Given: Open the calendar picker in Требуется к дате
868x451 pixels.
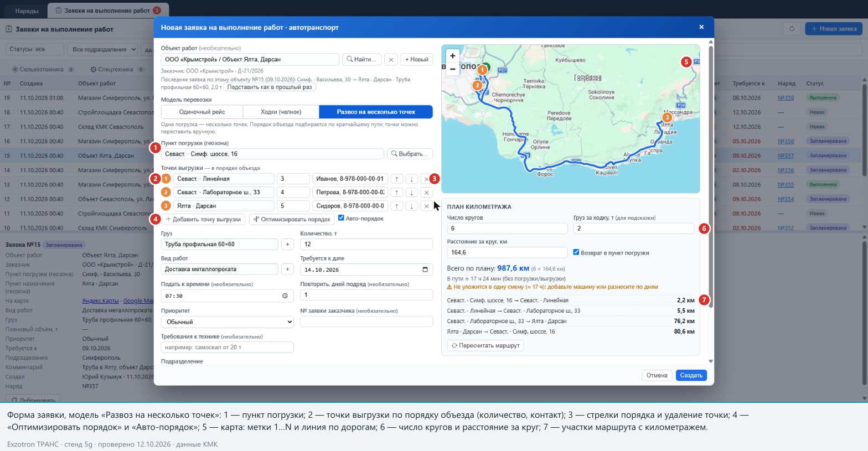Looking at the screenshot, I should [425, 269].
